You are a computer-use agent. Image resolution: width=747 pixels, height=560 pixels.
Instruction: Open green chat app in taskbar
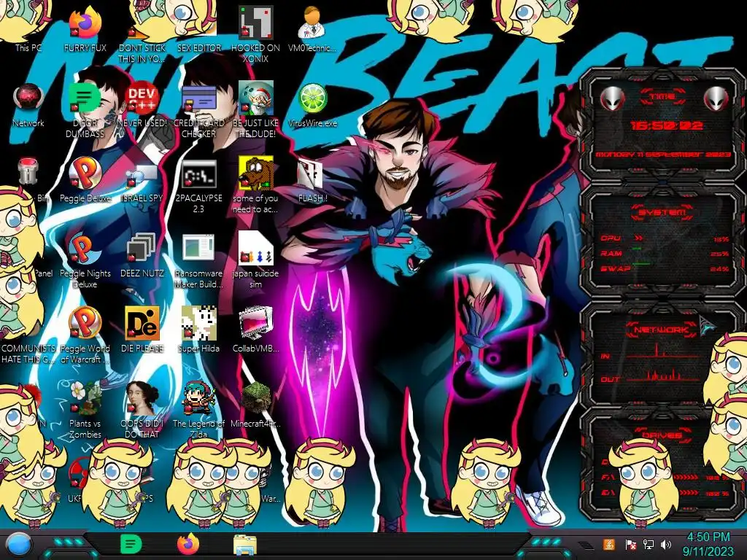pyautogui.click(x=131, y=544)
